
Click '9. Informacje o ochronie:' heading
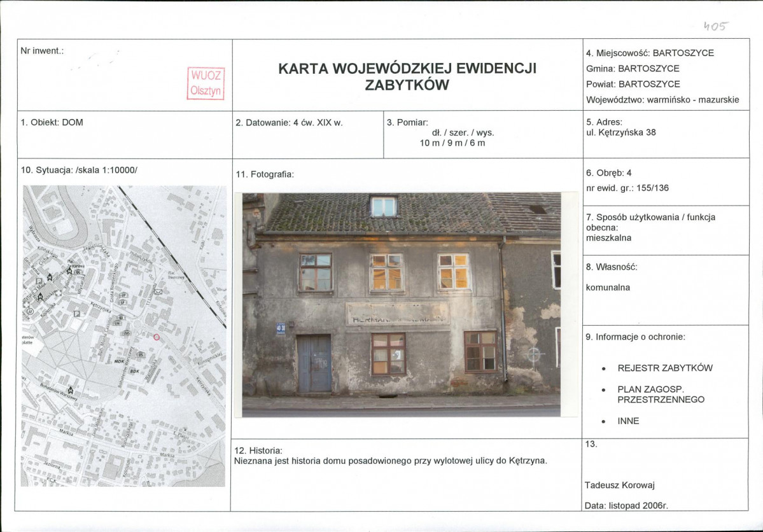(636, 337)
